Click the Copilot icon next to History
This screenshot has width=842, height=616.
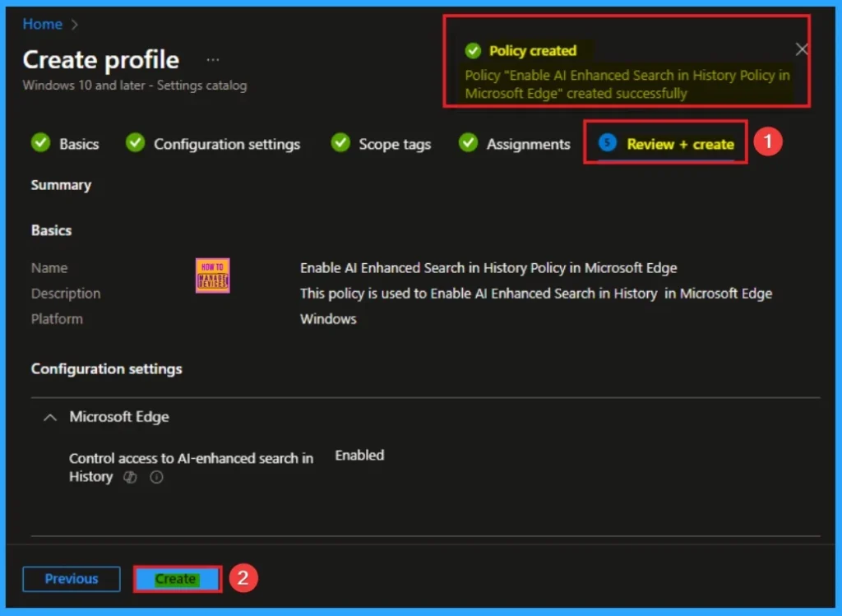click(130, 477)
